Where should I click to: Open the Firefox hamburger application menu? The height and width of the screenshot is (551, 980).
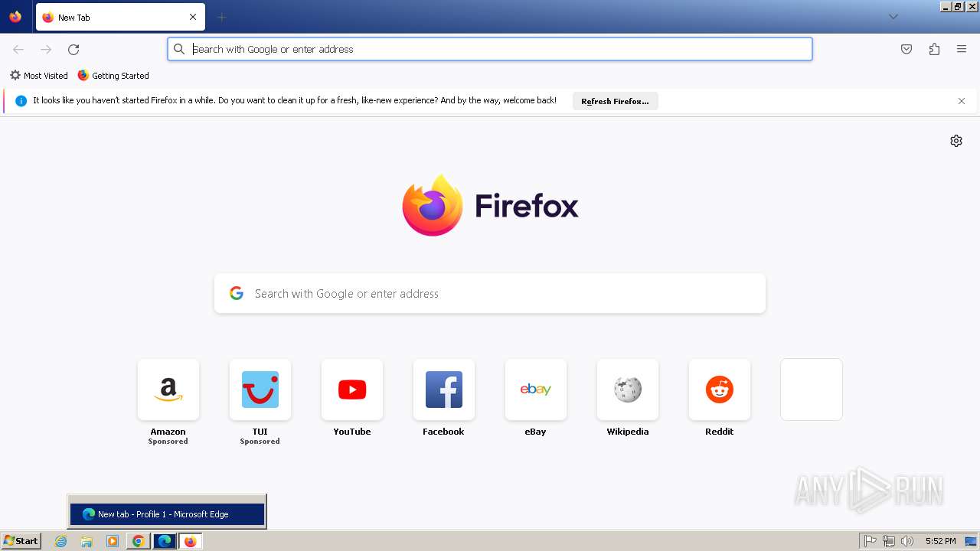[x=962, y=49]
